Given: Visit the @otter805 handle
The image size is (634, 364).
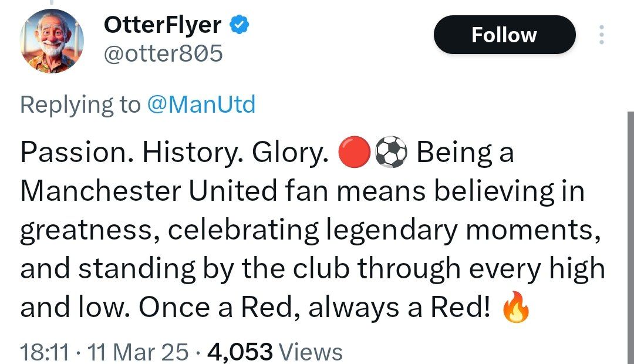Looking at the screenshot, I should click(x=163, y=53).
